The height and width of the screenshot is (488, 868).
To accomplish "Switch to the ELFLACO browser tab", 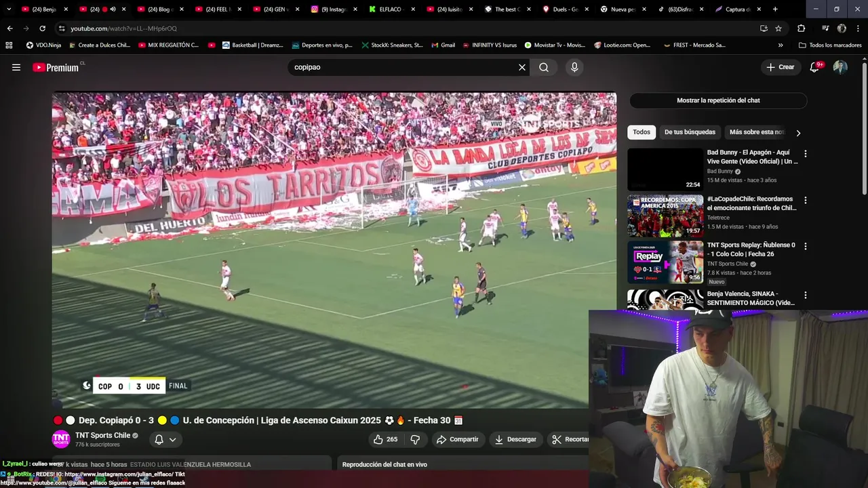I will click(391, 9).
